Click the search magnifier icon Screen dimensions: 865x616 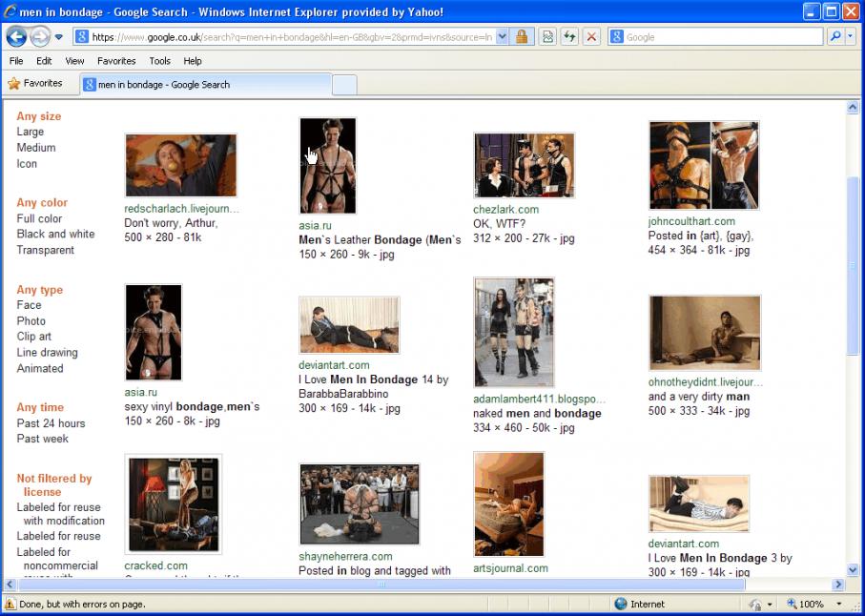click(x=834, y=37)
